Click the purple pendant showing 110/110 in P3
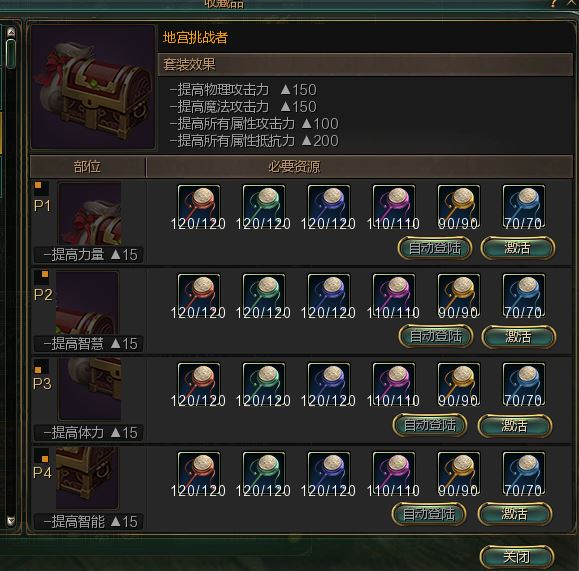 click(394, 384)
